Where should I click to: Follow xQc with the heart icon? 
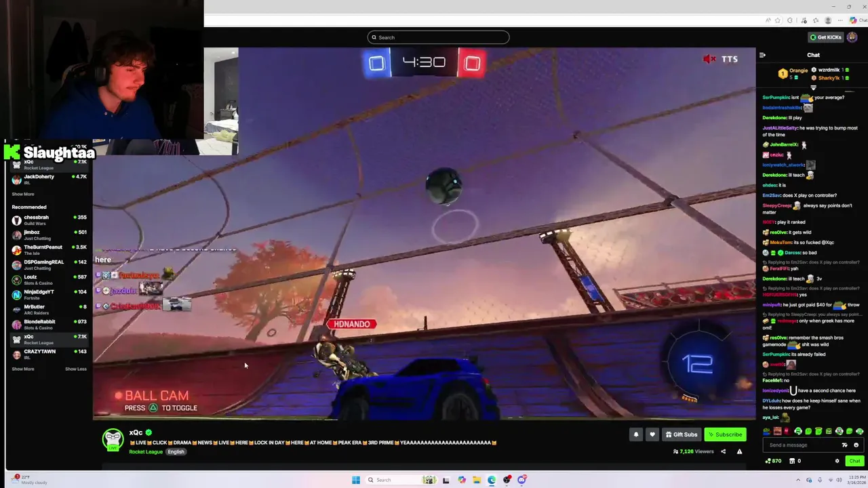pos(652,434)
